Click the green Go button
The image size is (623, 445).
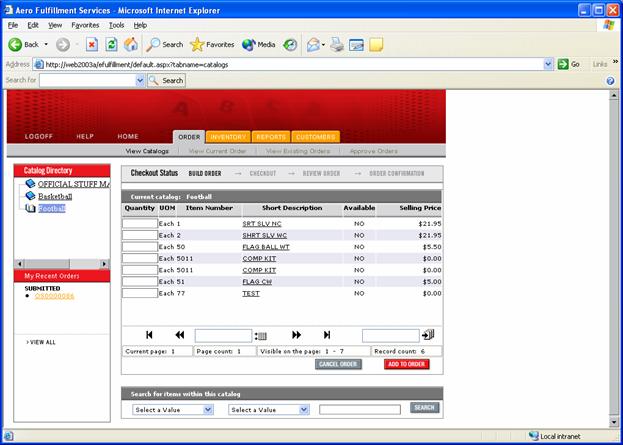pyautogui.click(x=569, y=64)
